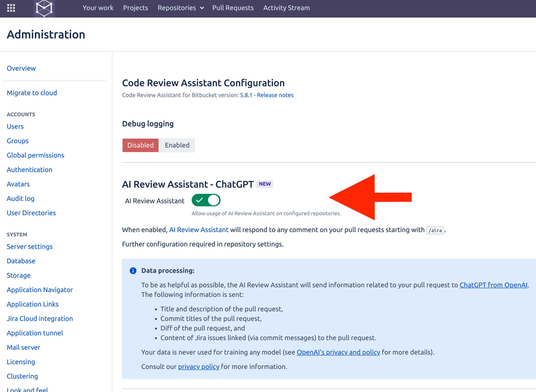This screenshot has width=536, height=392.
Task: Click the Bitbucket logo in the navbar
Action: [44, 8]
